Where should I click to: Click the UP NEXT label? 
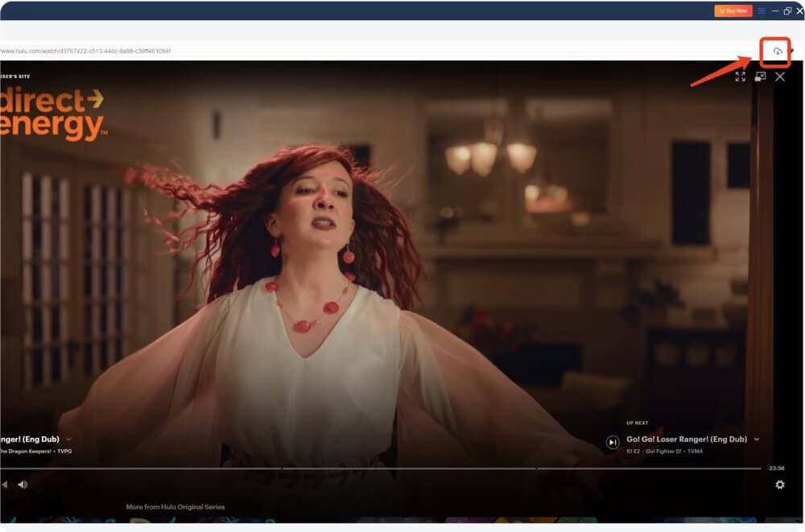click(x=637, y=423)
